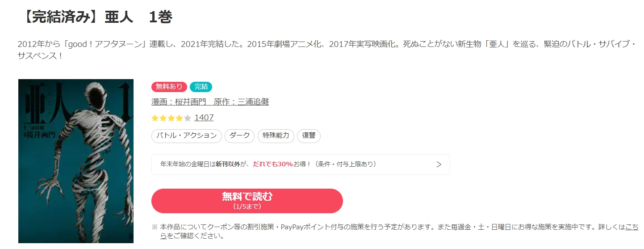
Task: Choose the 復讐 tag chip
Action: point(309,136)
